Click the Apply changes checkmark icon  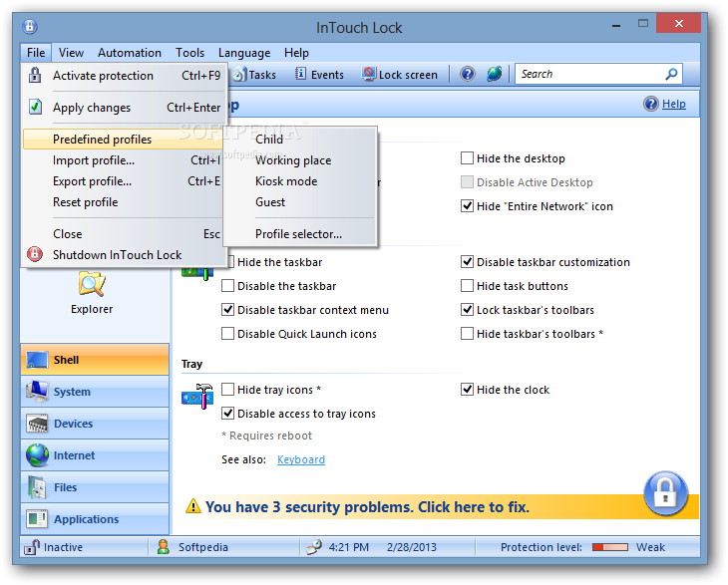(35, 108)
